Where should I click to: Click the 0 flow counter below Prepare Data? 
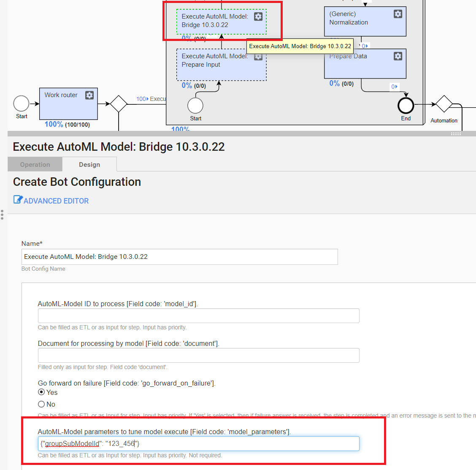coord(394,87)
